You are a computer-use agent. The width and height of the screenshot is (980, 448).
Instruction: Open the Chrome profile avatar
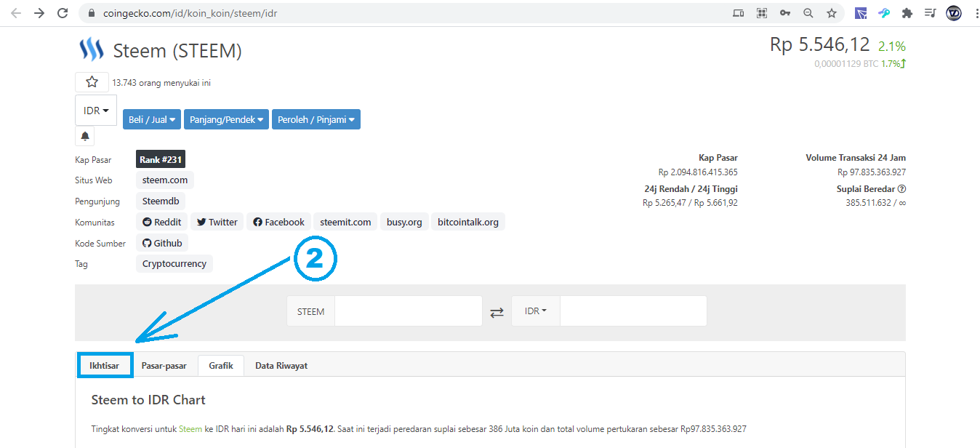click(x=954, y=13)
